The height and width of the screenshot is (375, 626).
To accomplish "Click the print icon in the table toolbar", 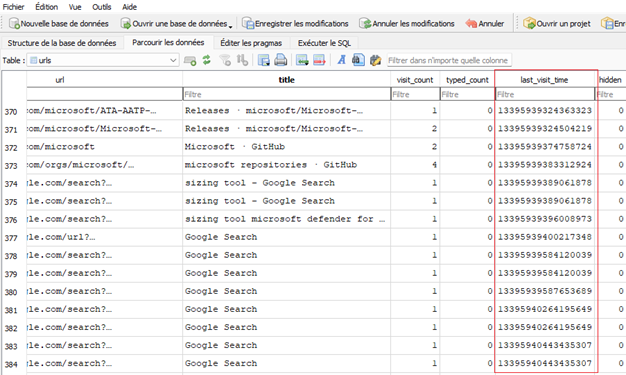I will [x=281, y=60].
